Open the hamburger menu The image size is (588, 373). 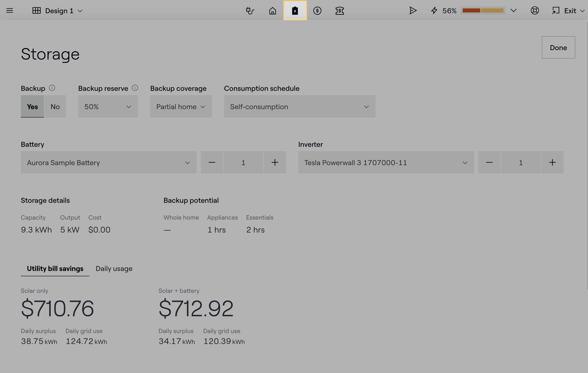(x=10, y=10)
